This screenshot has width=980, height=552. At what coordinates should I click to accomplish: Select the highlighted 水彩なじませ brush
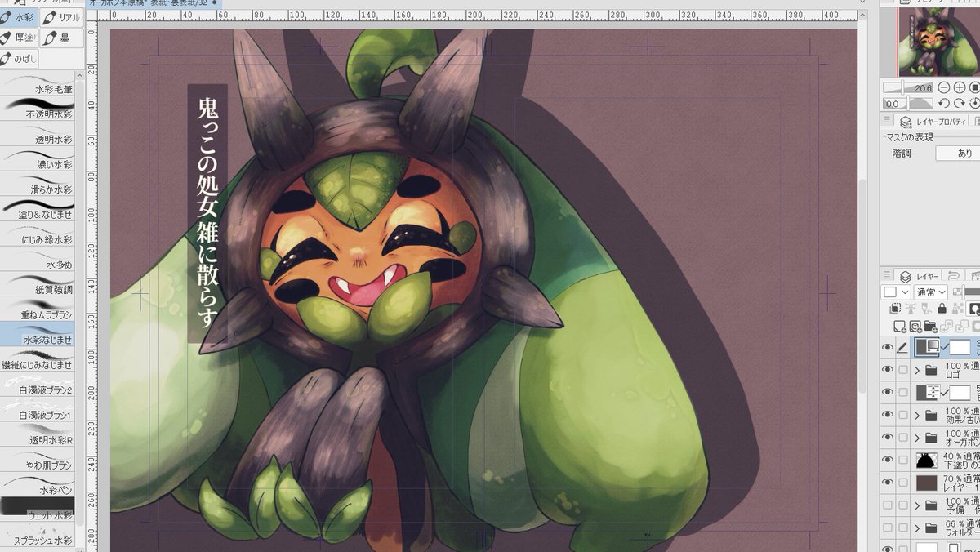pos(38,335)
